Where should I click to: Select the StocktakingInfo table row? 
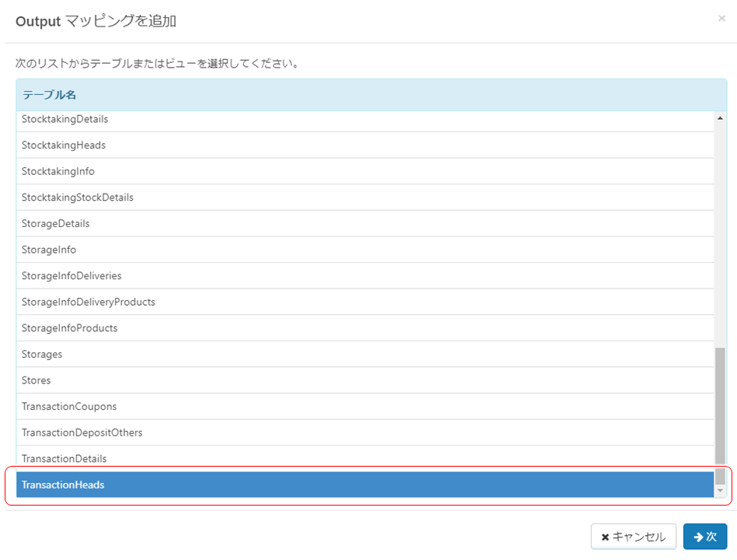[x=311, y=170]
